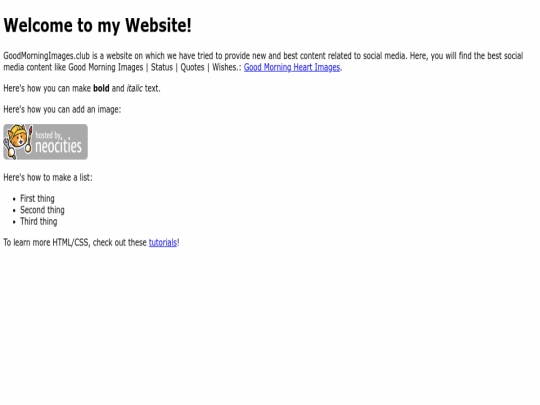Select the First thing list item

click(x=37, y=199)
